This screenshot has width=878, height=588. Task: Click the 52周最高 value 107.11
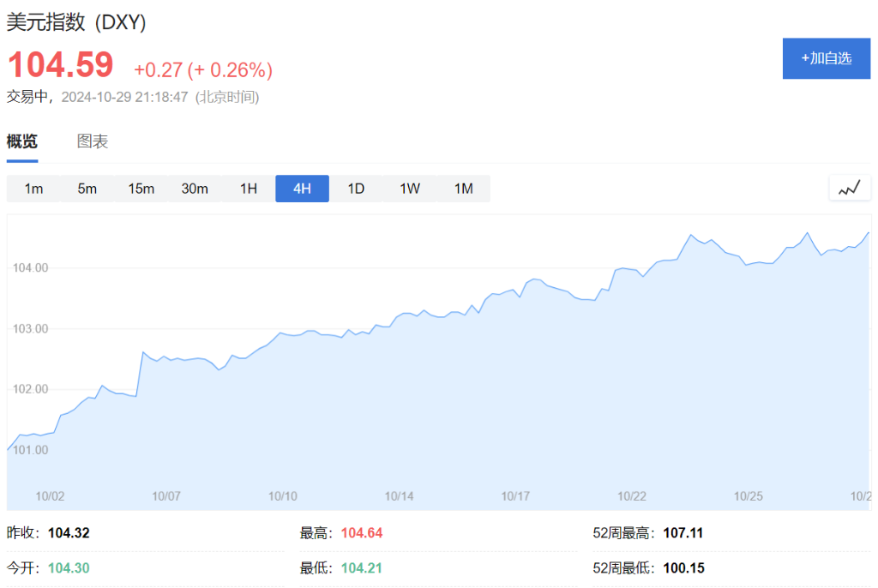pos(683,533)
